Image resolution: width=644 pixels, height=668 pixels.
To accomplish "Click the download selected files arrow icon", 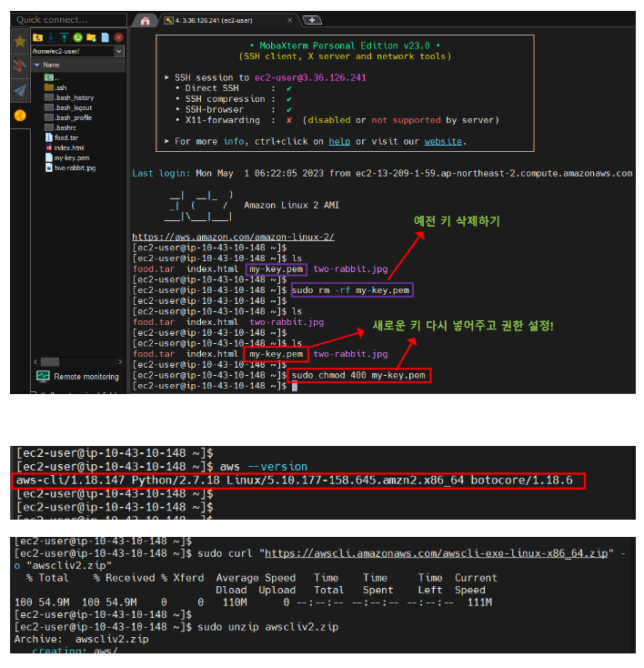I will pos(51,37).
